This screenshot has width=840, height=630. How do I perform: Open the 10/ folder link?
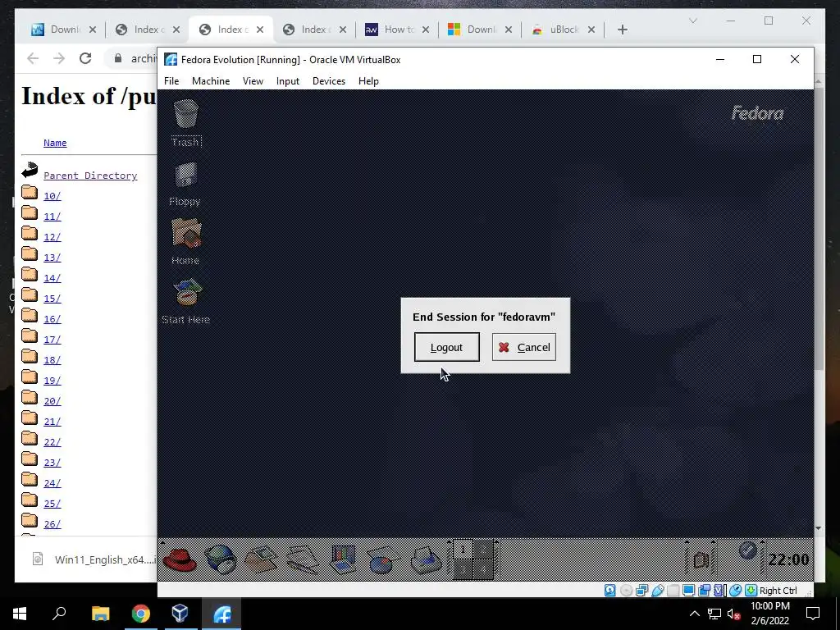tap(52, 196)
